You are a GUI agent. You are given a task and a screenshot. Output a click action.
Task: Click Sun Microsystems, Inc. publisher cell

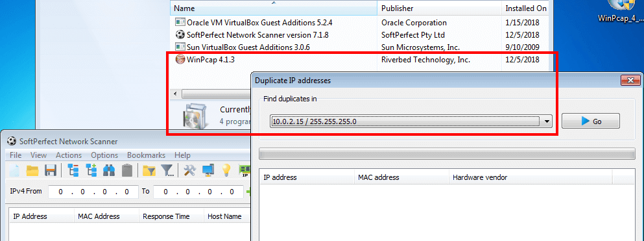click(x=420, y=47)
